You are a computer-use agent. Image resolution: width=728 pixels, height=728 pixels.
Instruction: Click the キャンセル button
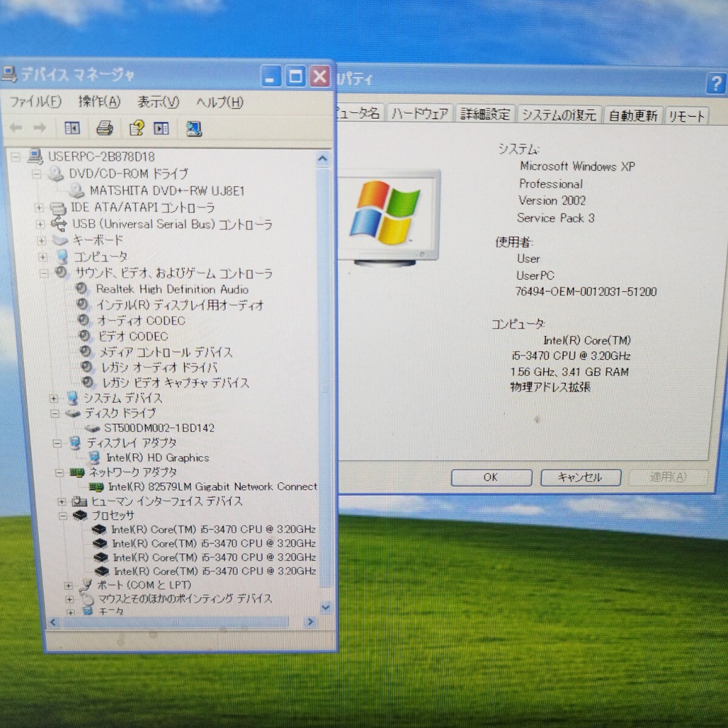pyautogui.click(x=580, y=477)
